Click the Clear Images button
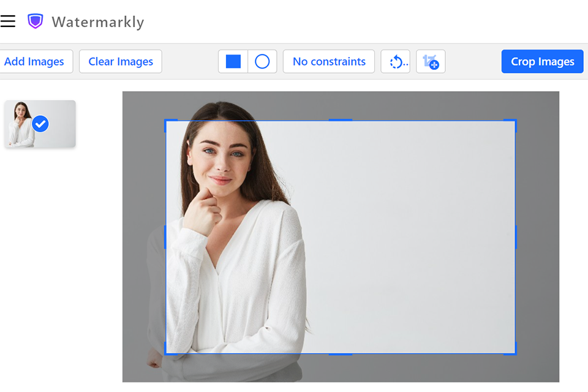 coord(121,61)
